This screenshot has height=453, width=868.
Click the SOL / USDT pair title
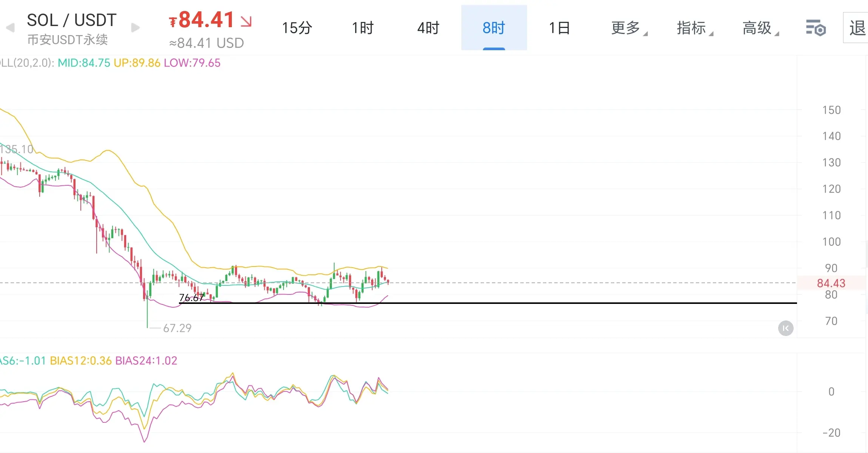(x=72, y=20)
